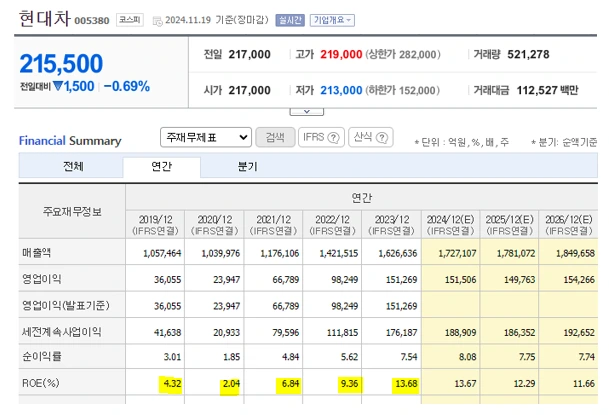The height and width of the screenshot is (415, 609).
Task: Click the 2019 revenue 1,057,464
Action: 162,254
